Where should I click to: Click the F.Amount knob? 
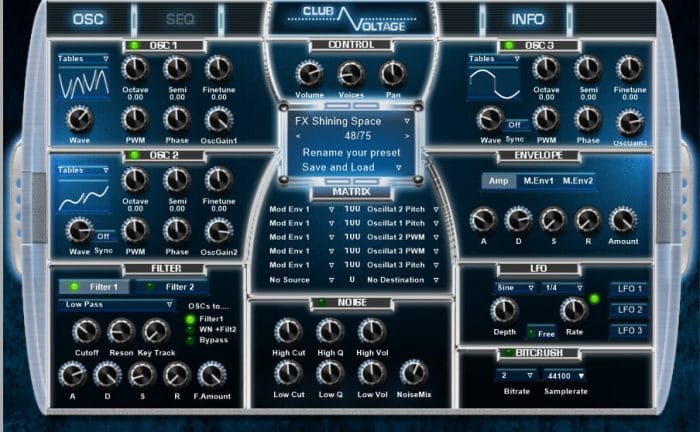[x=212, y=375]
